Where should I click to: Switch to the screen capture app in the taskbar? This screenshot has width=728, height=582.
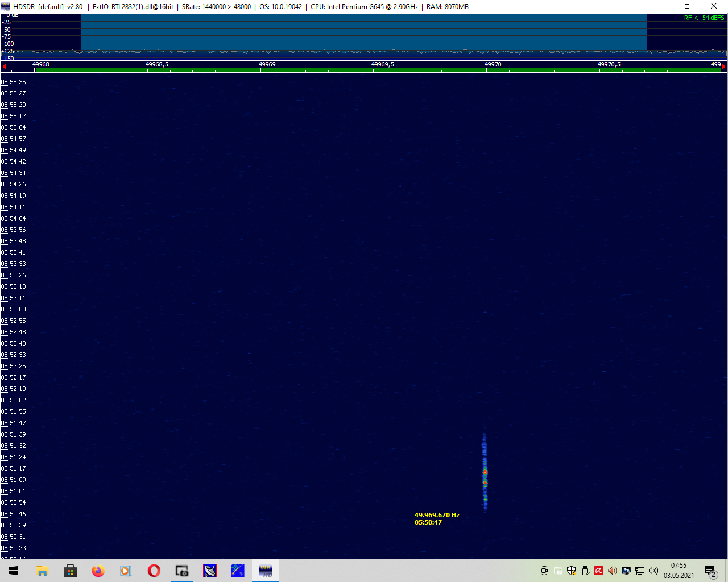181,571
